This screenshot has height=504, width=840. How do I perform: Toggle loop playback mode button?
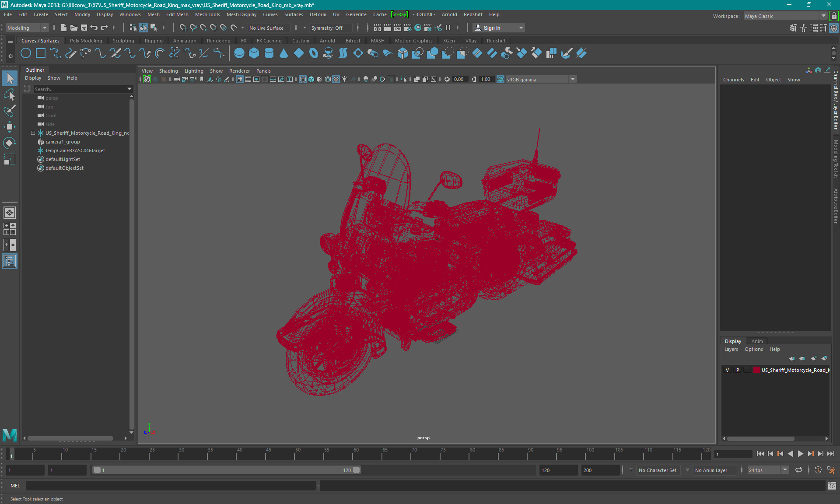point(799,470)
